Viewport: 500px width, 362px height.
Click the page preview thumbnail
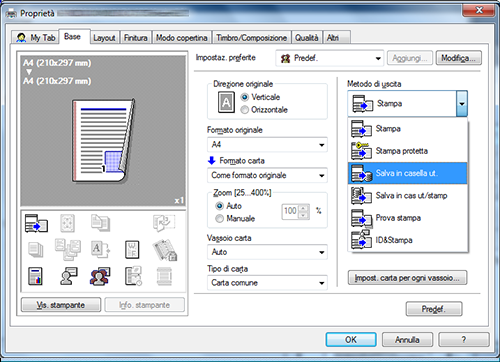tap(104, 140)
